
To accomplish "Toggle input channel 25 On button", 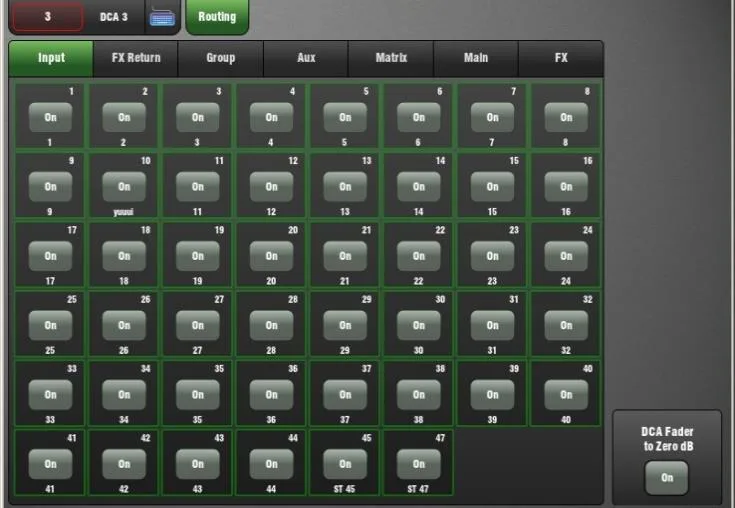I will [x=50, y=325].
